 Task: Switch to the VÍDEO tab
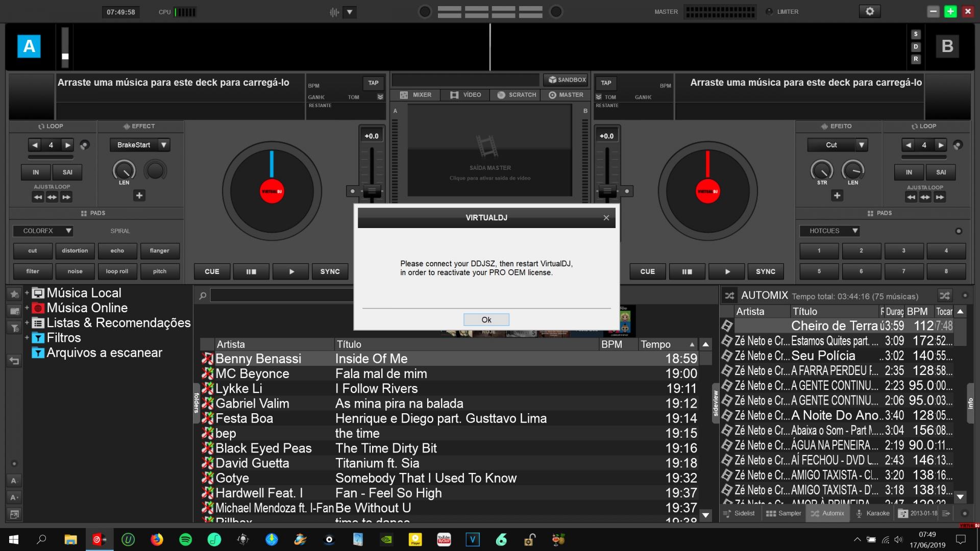465,95
